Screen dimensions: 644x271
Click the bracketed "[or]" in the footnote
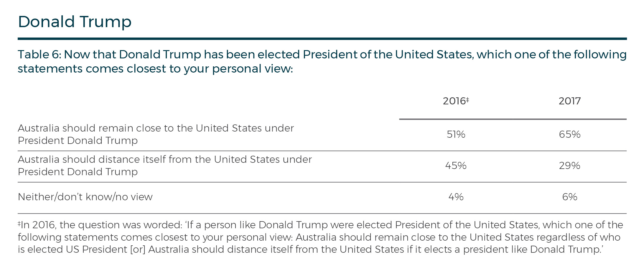tap(138, 249)
